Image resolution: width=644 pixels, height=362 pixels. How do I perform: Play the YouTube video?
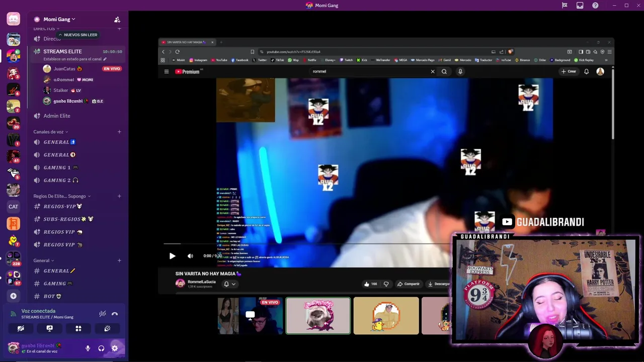pos(172,256)
